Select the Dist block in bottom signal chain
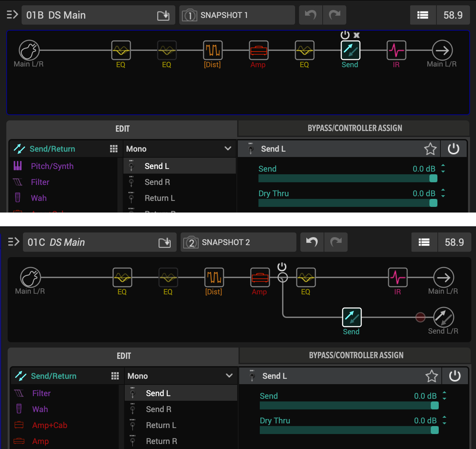 pos(214,277)
